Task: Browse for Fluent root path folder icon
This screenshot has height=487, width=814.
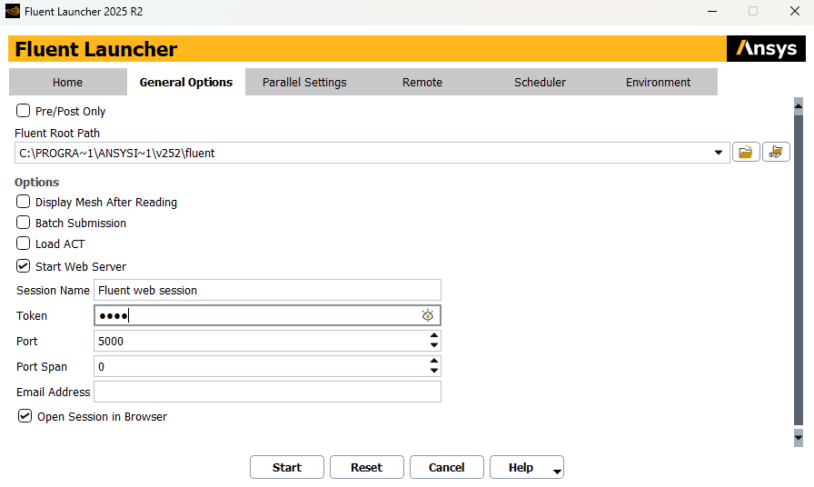Action: (x=745, y=152)
